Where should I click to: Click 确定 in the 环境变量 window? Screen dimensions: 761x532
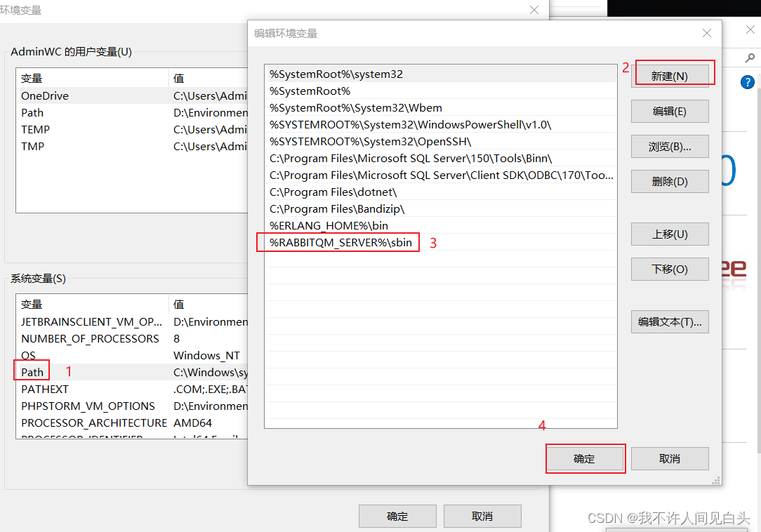click(397, 516)
